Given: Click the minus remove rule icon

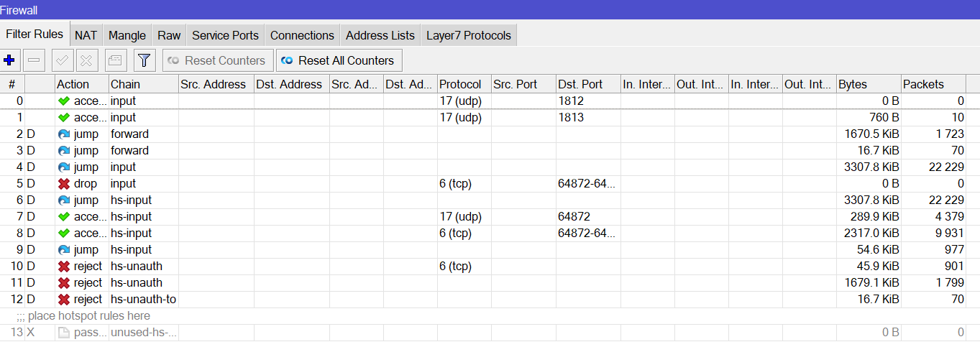Looking at the screenshot, I should click(35, 60).
